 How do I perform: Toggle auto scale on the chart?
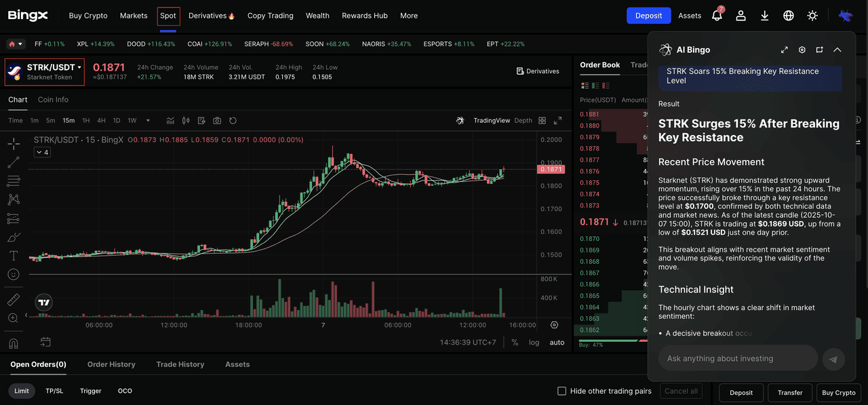557,343
